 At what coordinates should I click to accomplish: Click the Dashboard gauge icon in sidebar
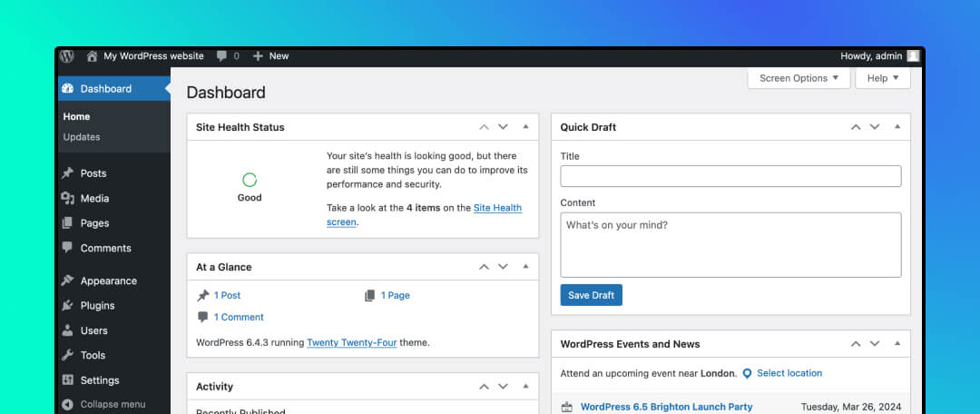click(67, 89)
